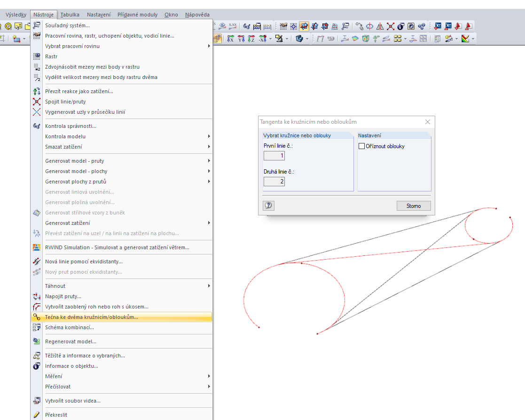Image resolution: width=525 pixels, height=420 pixels.
Task: Focus the Druhá linie č. field
Action: click(x=274, y=182)
